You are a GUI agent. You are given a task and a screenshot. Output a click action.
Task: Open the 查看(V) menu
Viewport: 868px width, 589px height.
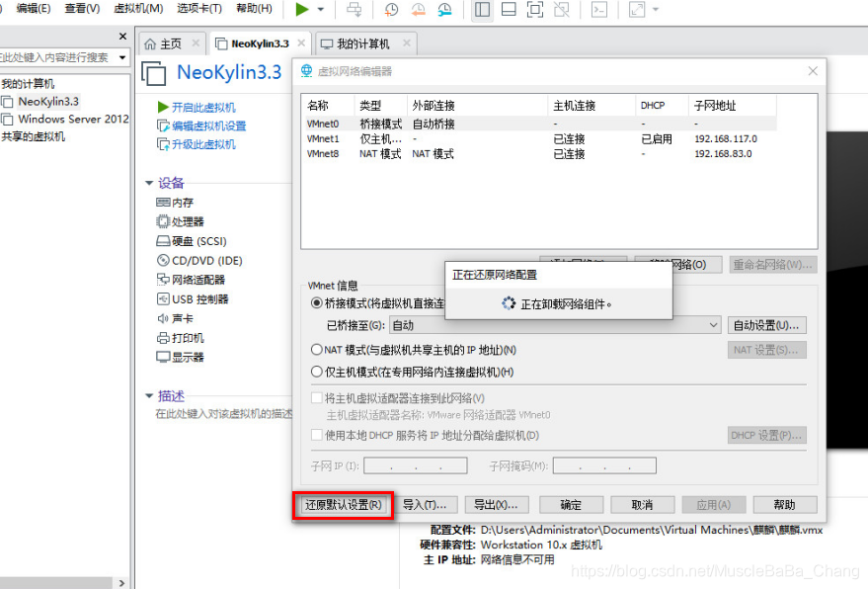click(82, 8)
